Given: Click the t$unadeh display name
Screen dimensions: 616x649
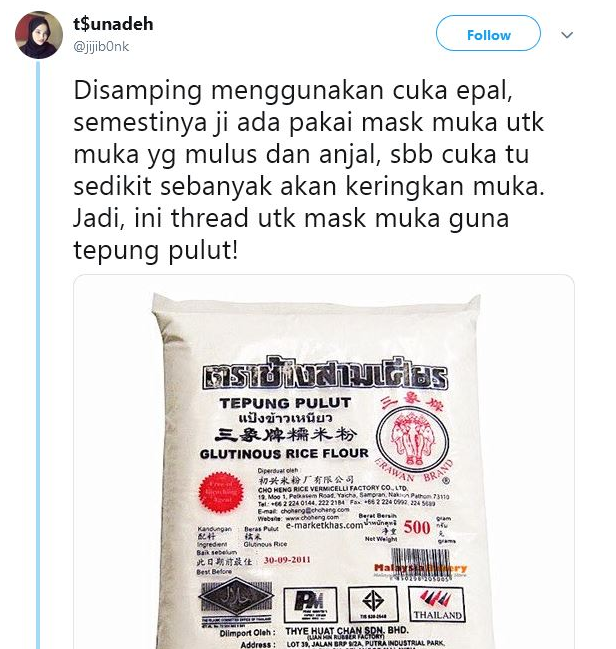Looking at the screenshot, I should [x=113, y=24].
